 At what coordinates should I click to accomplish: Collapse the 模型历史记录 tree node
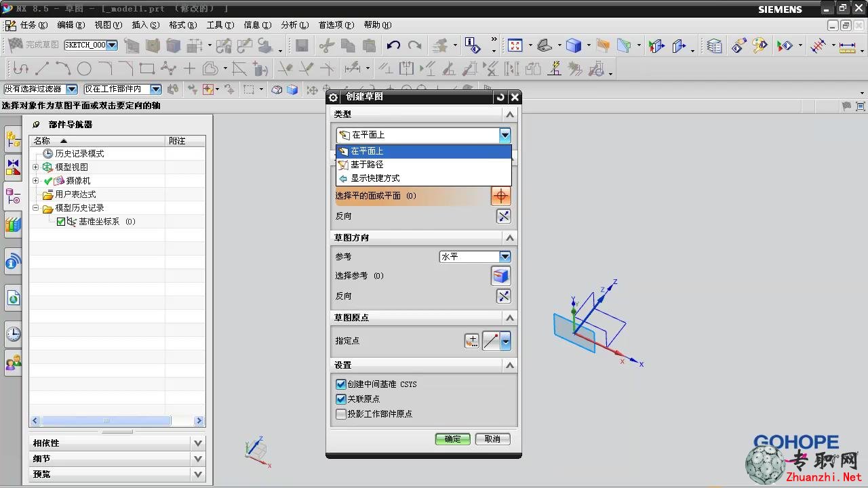coord(36,208)
